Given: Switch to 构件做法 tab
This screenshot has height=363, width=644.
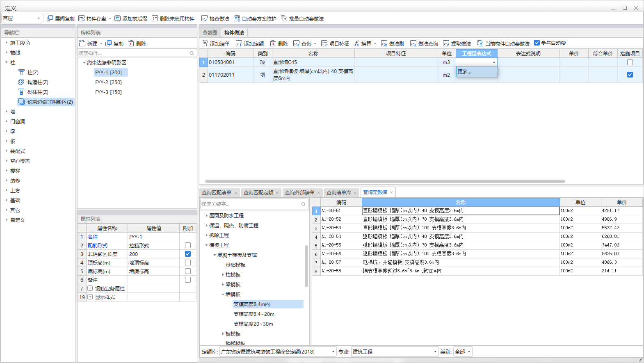Looking at the screenshot, I should tap(234, 32).
